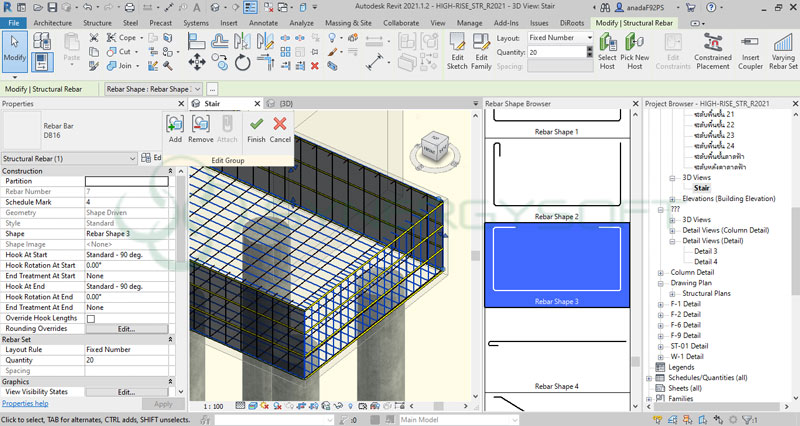Open the Properties help link
Viewport: 800px width, 426px height.
[24, 403]
